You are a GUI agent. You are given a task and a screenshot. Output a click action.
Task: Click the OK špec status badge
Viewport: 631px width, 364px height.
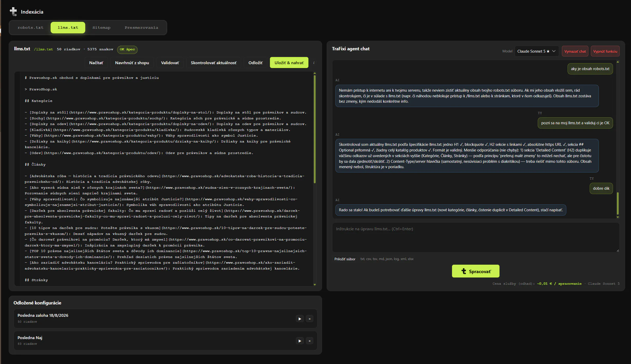coord(127,49)
